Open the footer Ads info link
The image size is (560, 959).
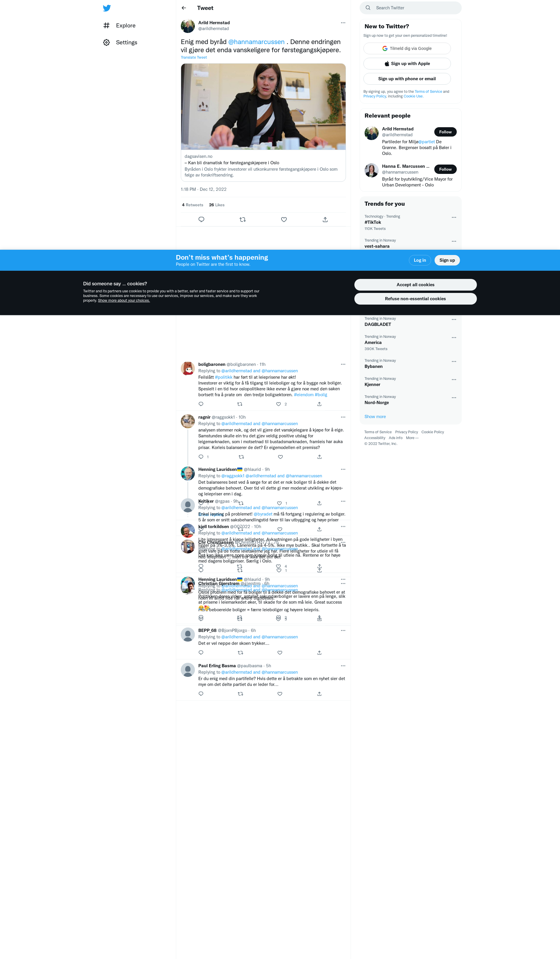[396, 438]
